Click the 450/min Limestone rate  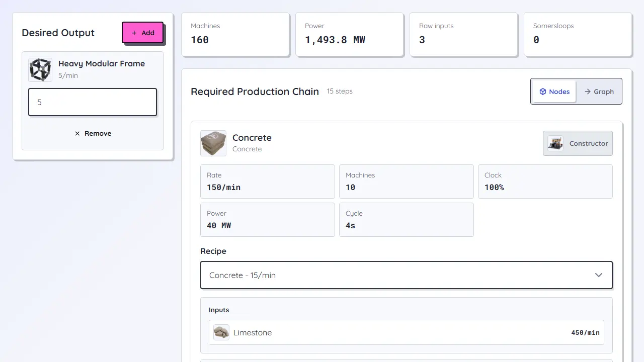pyautogui.click(x=585, y=332)
